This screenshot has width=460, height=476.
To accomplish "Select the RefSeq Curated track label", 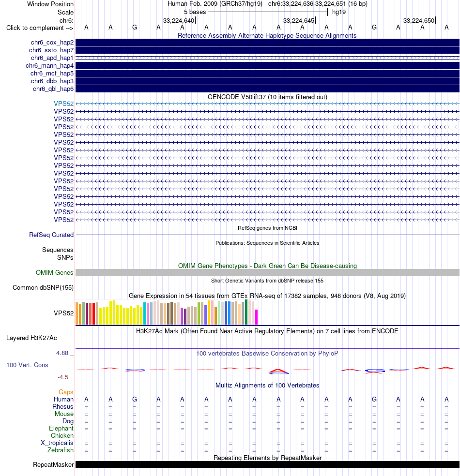I will tap(51, 235).
